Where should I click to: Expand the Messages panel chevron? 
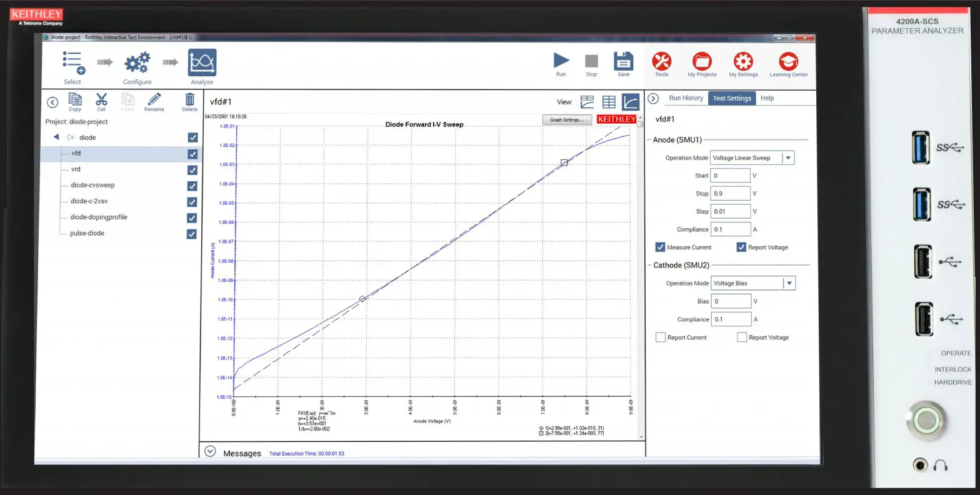pos(210,452)
